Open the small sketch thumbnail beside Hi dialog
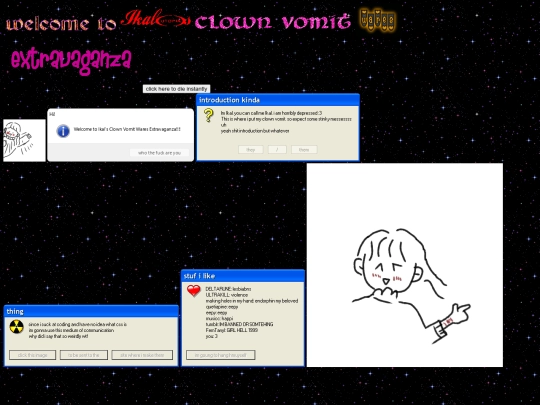Image resolution: width=540 pixels, height=405 pixels. click(x=24, y=140)
